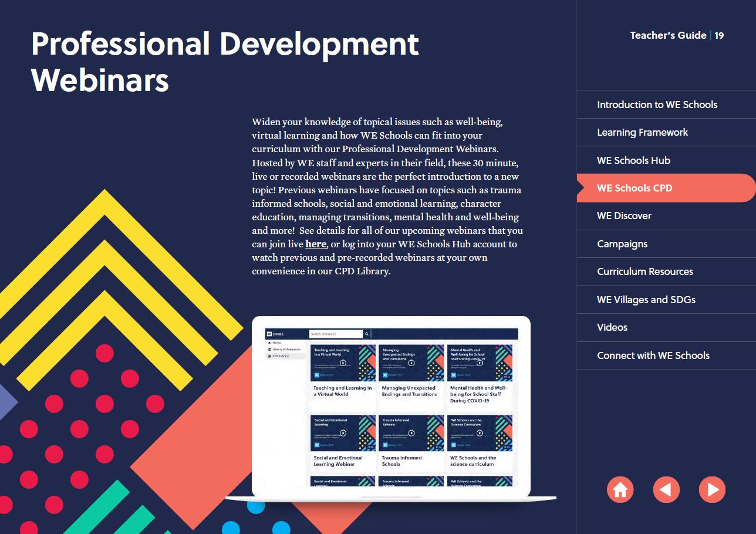Click "Mental Health and Well-being for School Staff During COVID-19" title
The height and width of the screenshot is (534, 756).
[478, 394]
